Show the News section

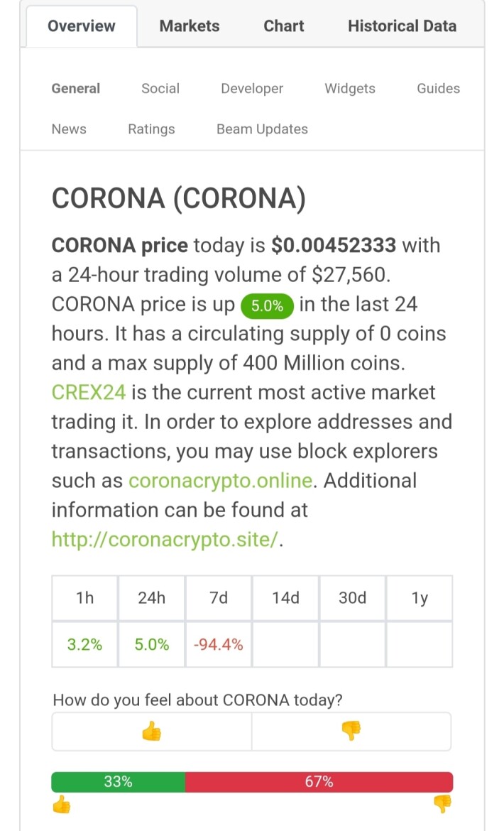click(x=69, y=129)
